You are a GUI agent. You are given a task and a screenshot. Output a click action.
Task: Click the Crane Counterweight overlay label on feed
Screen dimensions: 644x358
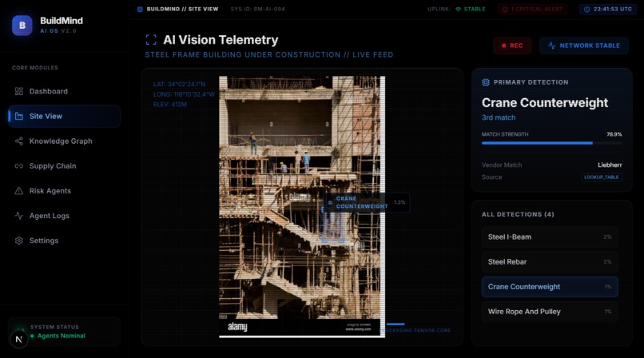[x=367, y=202]
